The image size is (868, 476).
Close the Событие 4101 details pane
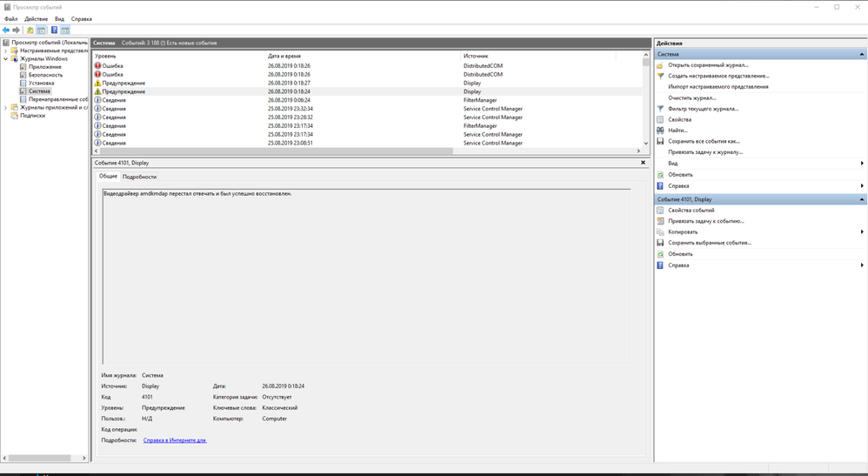(643, 163)
